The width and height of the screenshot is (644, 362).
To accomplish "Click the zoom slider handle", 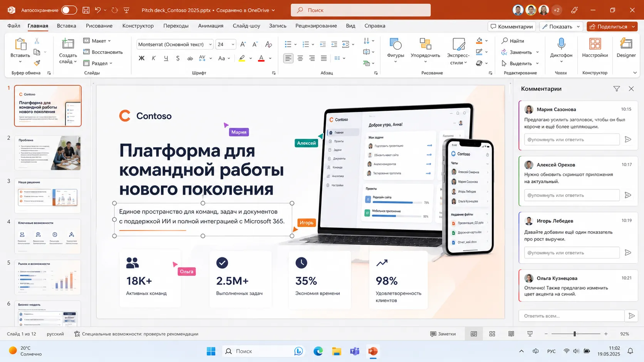I will click(x=575, y=334).
